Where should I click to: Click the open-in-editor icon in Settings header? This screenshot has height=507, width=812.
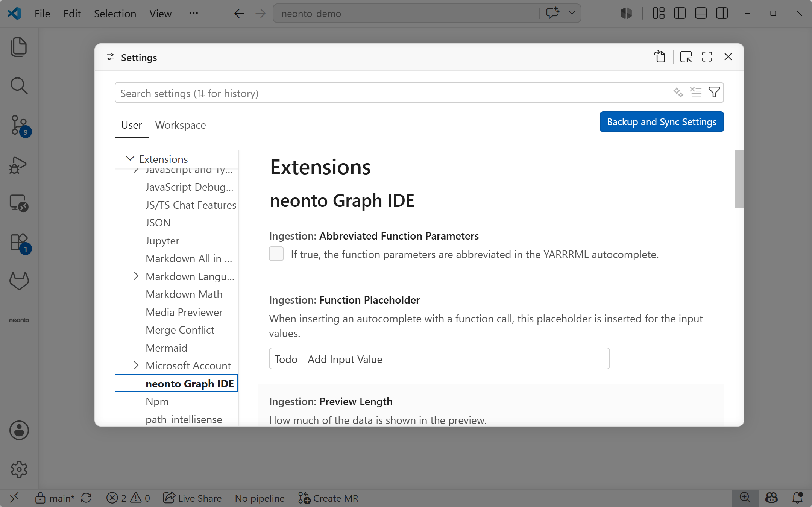click(x=686, y=57)
